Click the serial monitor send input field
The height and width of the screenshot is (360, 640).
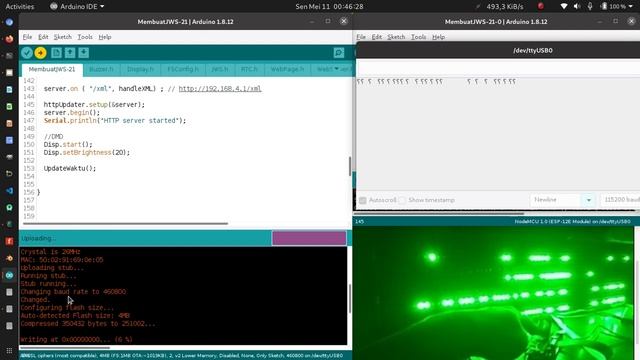pyautogui.click(x=498, y=67)
